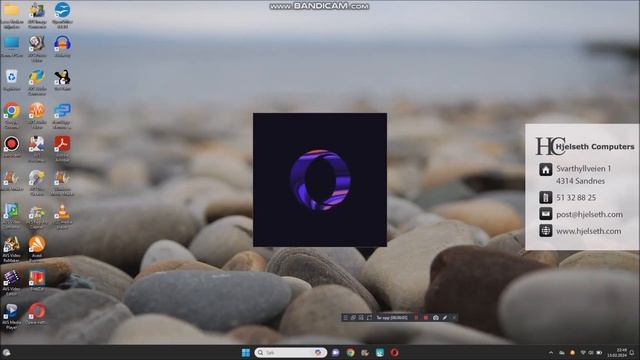Open the Opera desktop shortcut with the red O
The height and width of the screenshot is (360, 640).
[37, 312]
